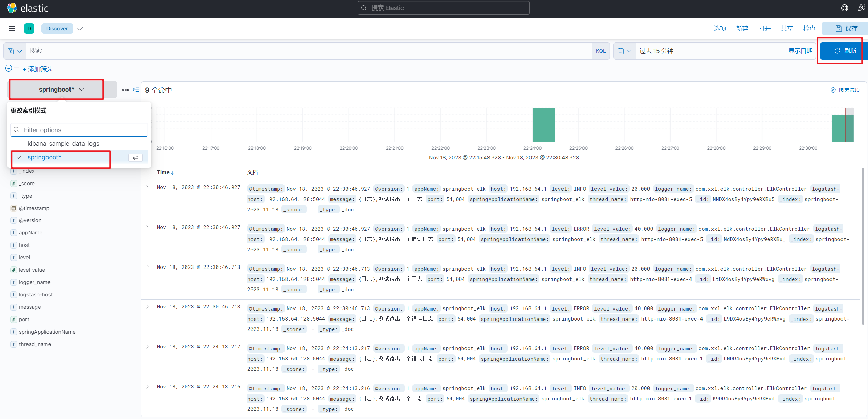Click the refresh 刷新 button
868x419 pixels.
pyautogui.click(x=844, y=51)
